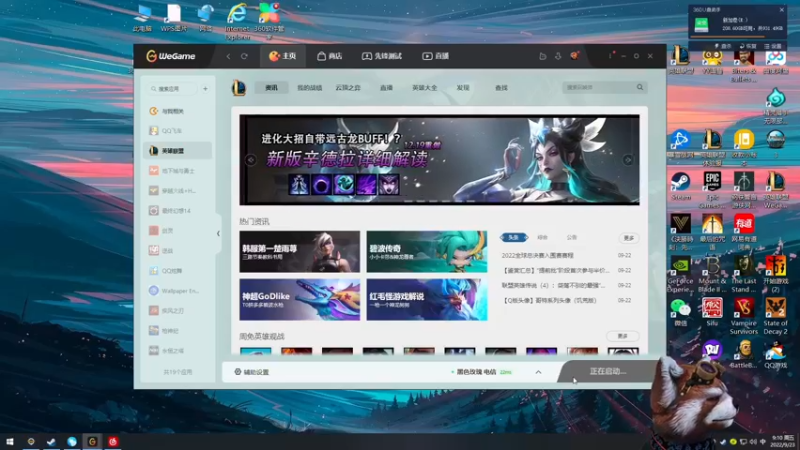This screenshot has height=450, width=800.
Task: Open the Epic Games launcher desktop icon
Action: click(712, 190)
